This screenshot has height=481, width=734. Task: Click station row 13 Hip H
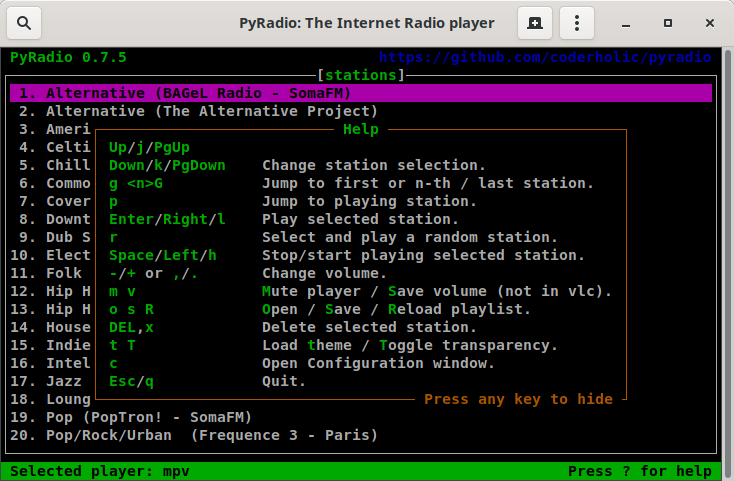coord(51,309)
